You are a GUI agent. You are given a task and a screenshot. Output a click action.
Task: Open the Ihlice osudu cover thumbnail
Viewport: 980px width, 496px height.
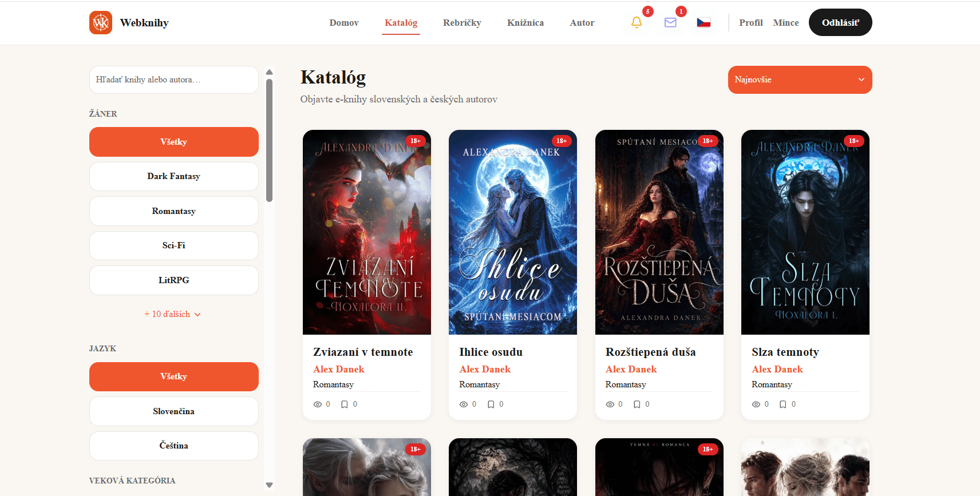click(x=513, y=232)
